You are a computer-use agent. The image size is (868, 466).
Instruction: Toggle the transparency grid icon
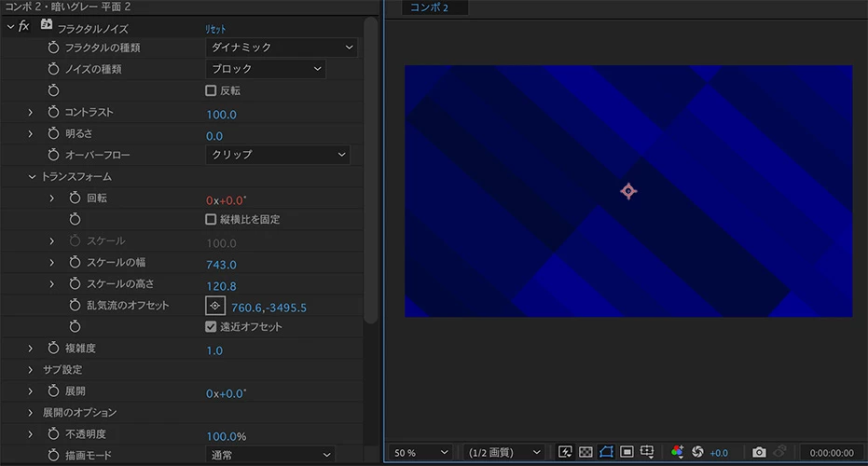click(x=586, y=452)
